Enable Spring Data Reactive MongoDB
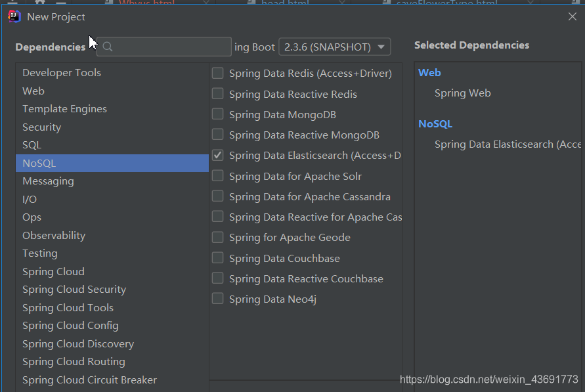 (x=218, y=135)
